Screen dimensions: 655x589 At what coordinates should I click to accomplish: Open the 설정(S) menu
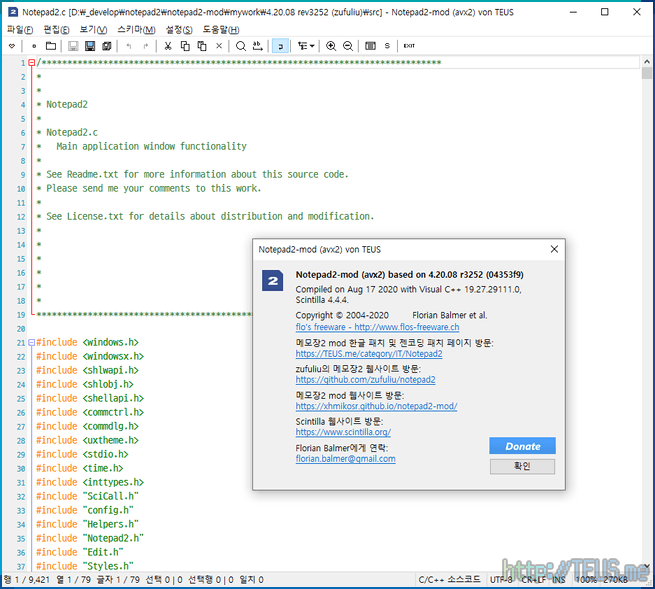coord(179,30)
